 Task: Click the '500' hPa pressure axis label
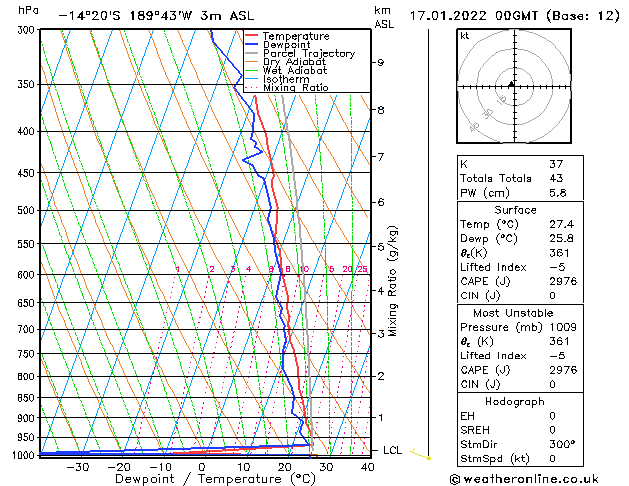tap(28, 210)
